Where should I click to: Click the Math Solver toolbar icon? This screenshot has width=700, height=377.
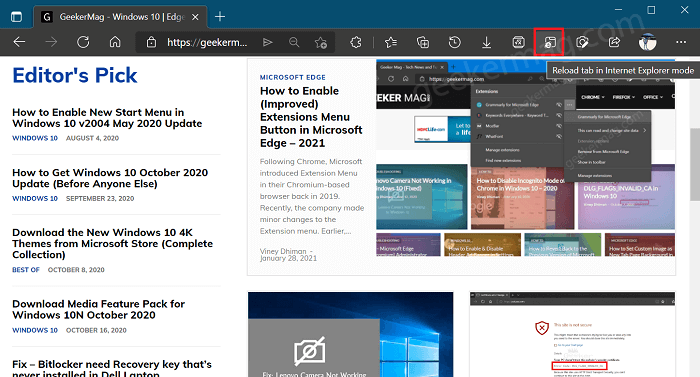518,42
